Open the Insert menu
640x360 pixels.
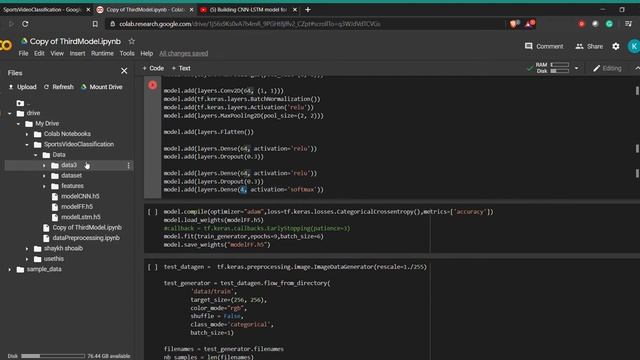click(x=77, y=53)
